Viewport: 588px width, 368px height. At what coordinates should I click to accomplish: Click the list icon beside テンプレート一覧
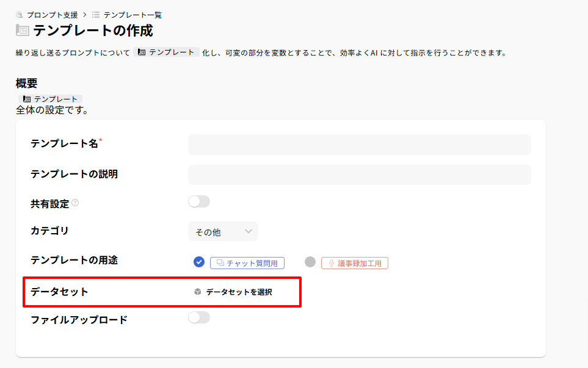coord(96,15)
